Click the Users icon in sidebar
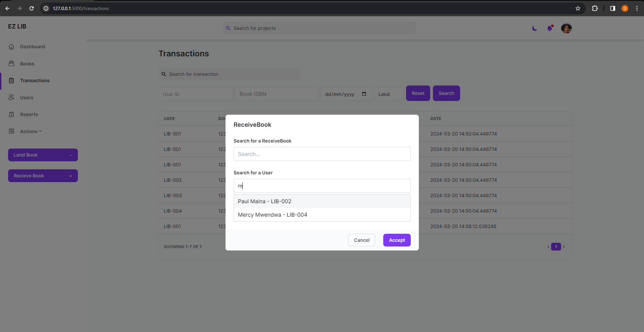The width and height of the screenshot is (644, 332). coord(11,98)
